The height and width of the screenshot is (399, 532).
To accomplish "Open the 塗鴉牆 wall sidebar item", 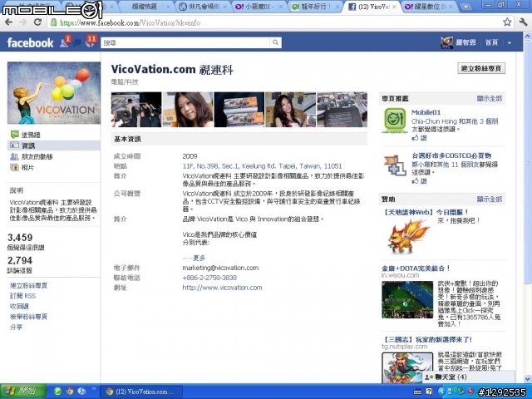I will [x=31, y=135].
